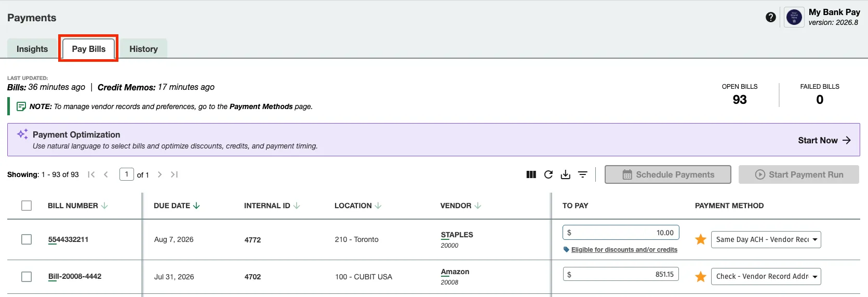Image resolution: width=868 pixels, height=297 pixels.
Task: Open the filter options icon
Action: [x=583, y=174]
